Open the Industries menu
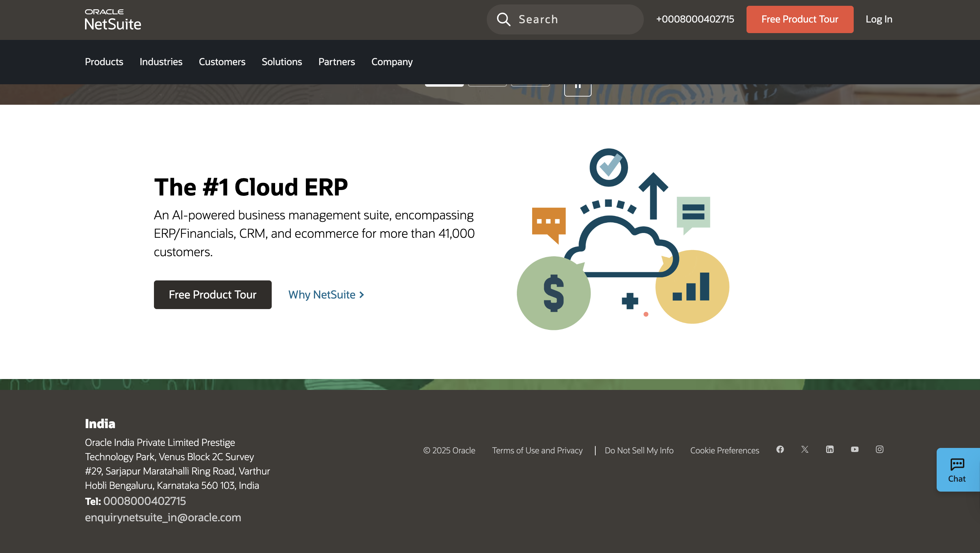The width and height of the screenshot is (980, 553). tap(161, 62)
